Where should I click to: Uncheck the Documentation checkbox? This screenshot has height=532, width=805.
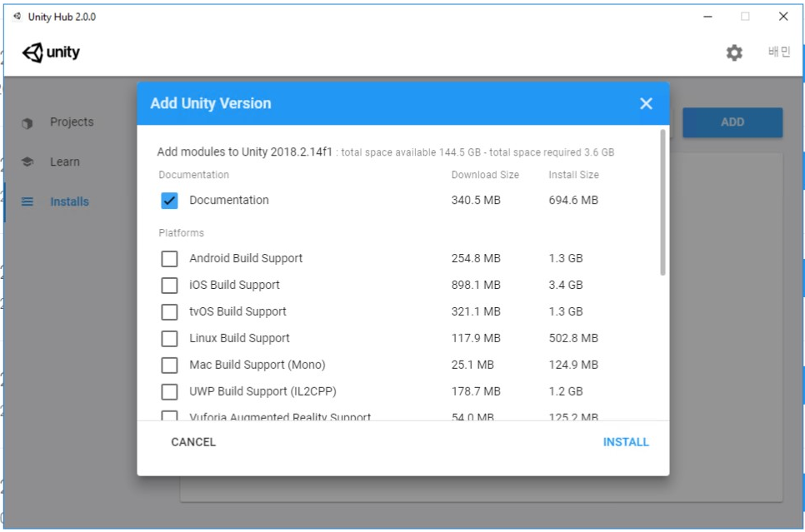[169, 200]
